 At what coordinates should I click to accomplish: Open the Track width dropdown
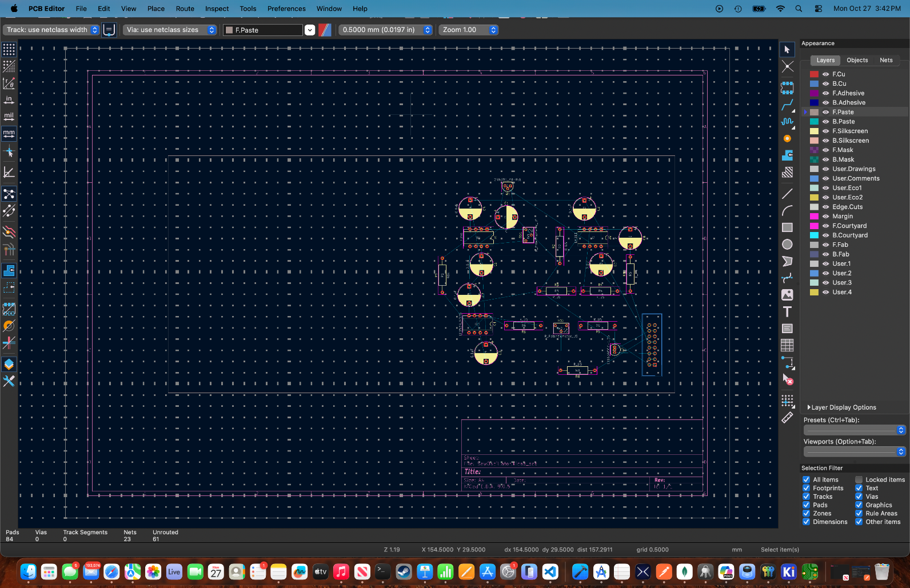click(52, 30)
